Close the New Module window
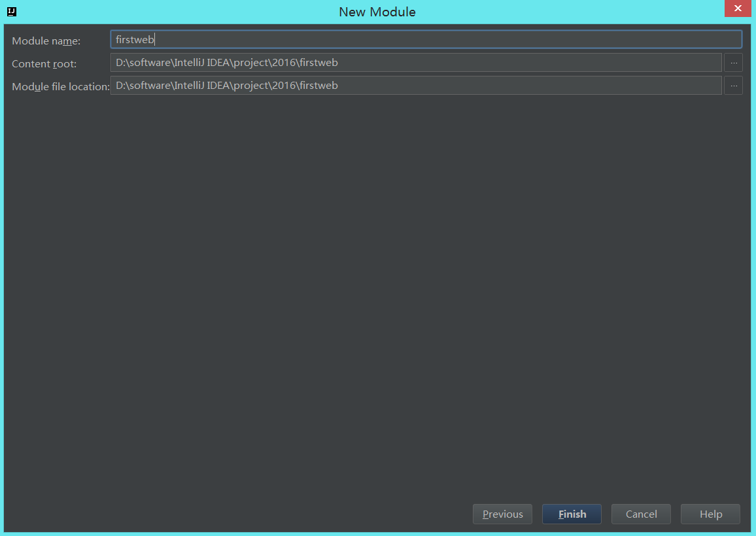The height and width of the screenshot is (536, 756). pos(738,8)
